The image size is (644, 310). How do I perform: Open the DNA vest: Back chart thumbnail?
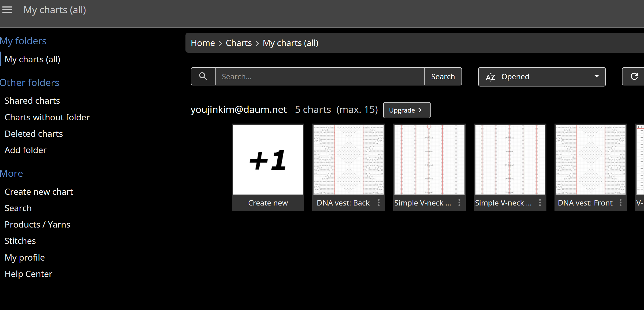point(349,160)
